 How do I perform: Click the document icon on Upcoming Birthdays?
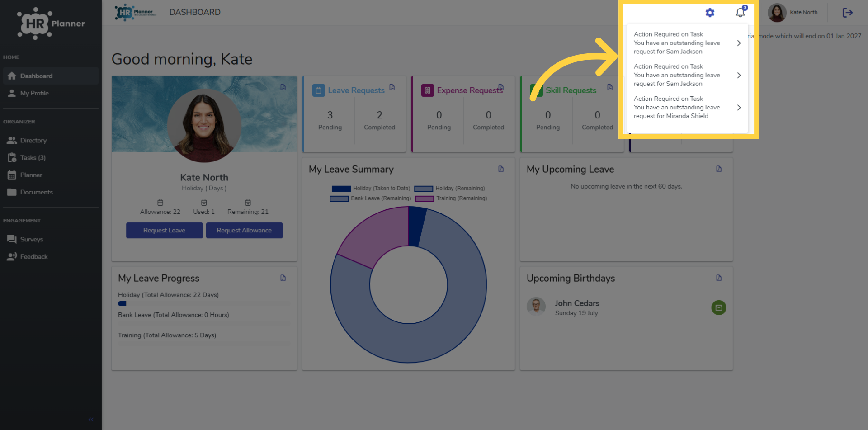point(719,278)
